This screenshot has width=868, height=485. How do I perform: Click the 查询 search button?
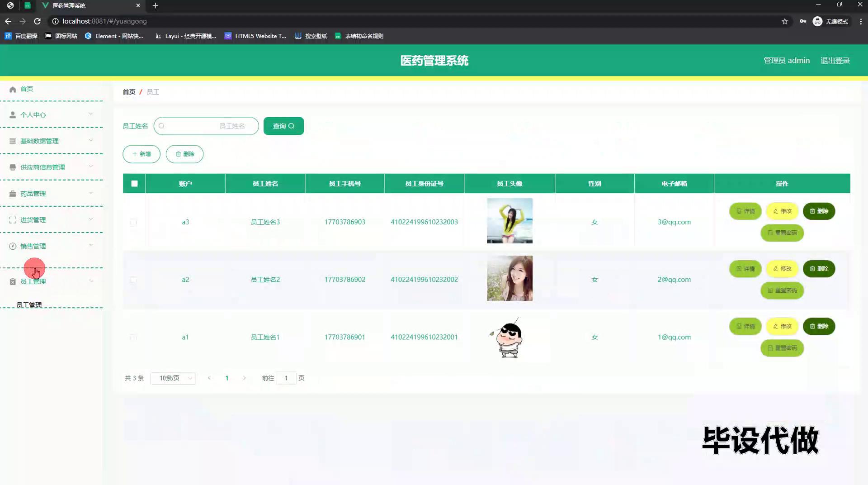point(283,126)
